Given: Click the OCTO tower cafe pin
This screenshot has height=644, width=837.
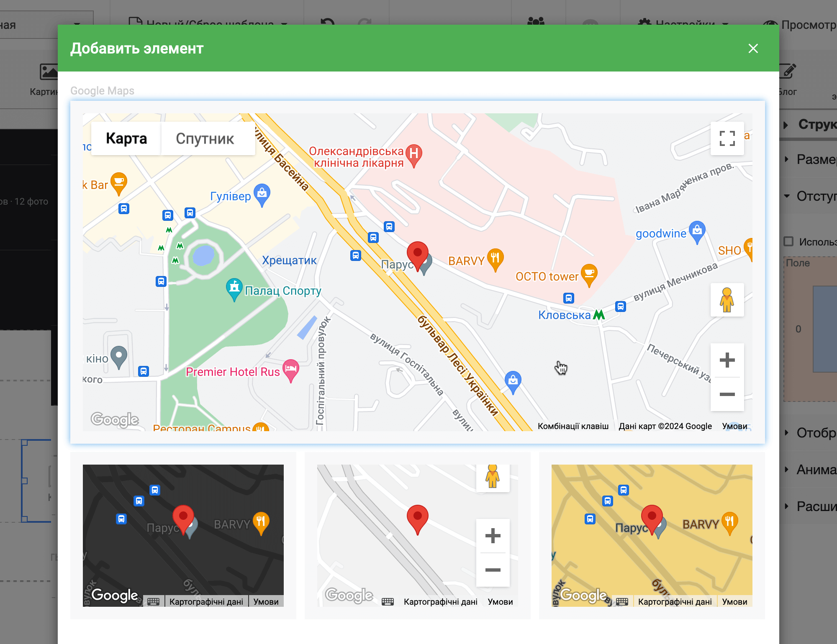Looking at the screenshot, I should pos(589,275).
